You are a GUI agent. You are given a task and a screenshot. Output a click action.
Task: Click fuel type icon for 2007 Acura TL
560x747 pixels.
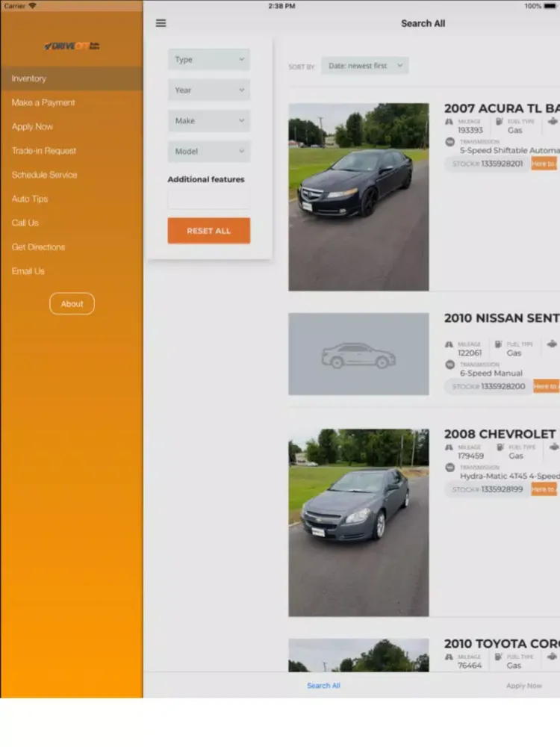coord(499,122)
